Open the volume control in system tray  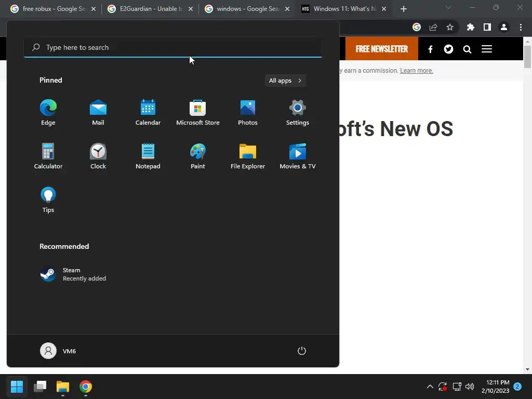[470, 387]
